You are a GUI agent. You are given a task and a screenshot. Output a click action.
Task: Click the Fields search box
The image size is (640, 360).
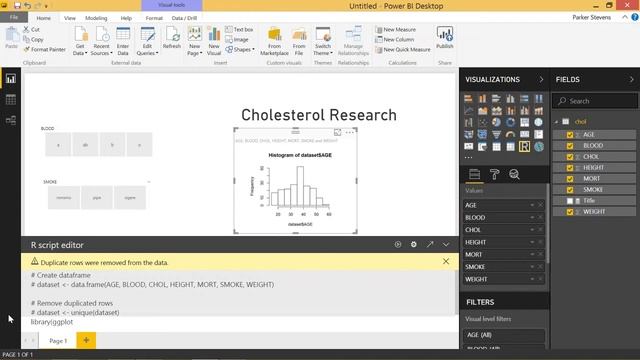(x=595, y=101)
